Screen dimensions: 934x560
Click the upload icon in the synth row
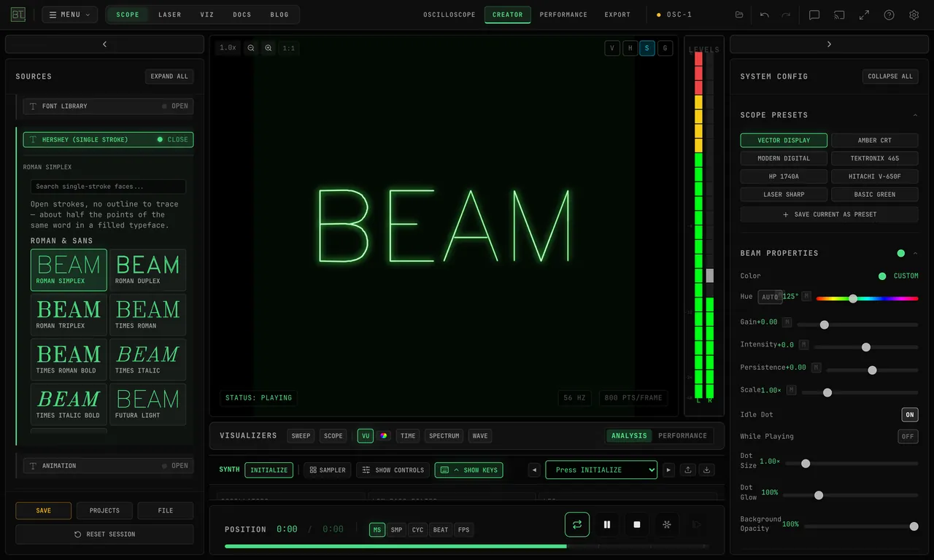pyautogui.click(x=688, y=470)
